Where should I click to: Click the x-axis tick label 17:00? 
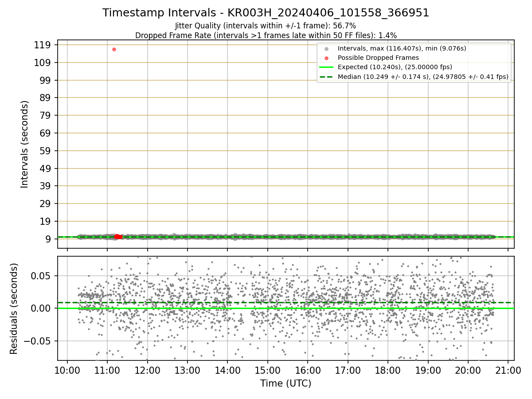pyautogui.click(x=348, y=370)
